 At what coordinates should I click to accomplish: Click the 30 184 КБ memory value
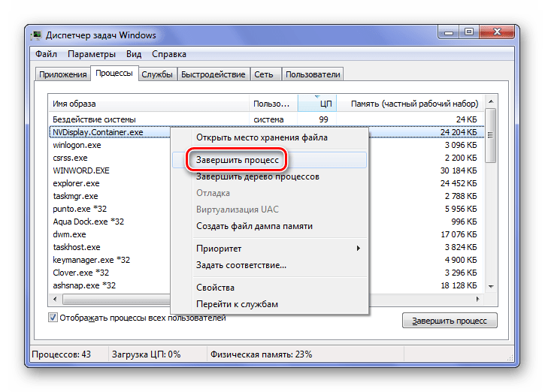(x=459, y=170)
